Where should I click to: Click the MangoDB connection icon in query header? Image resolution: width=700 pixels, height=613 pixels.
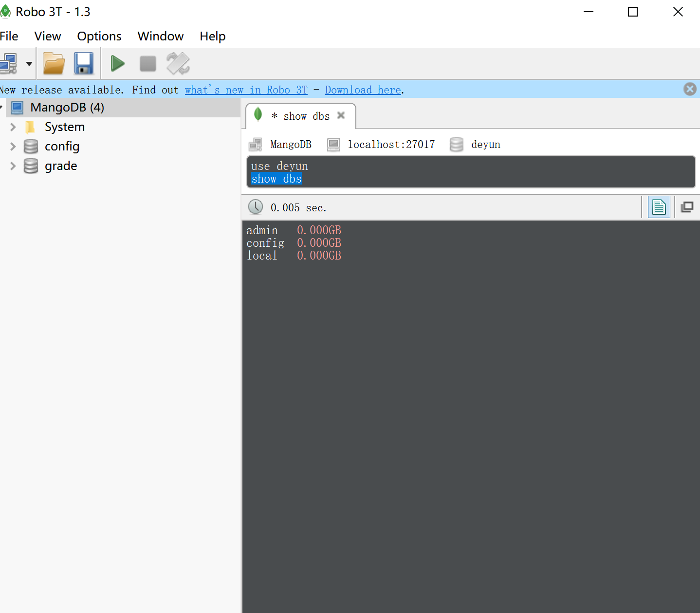(256, 145)
